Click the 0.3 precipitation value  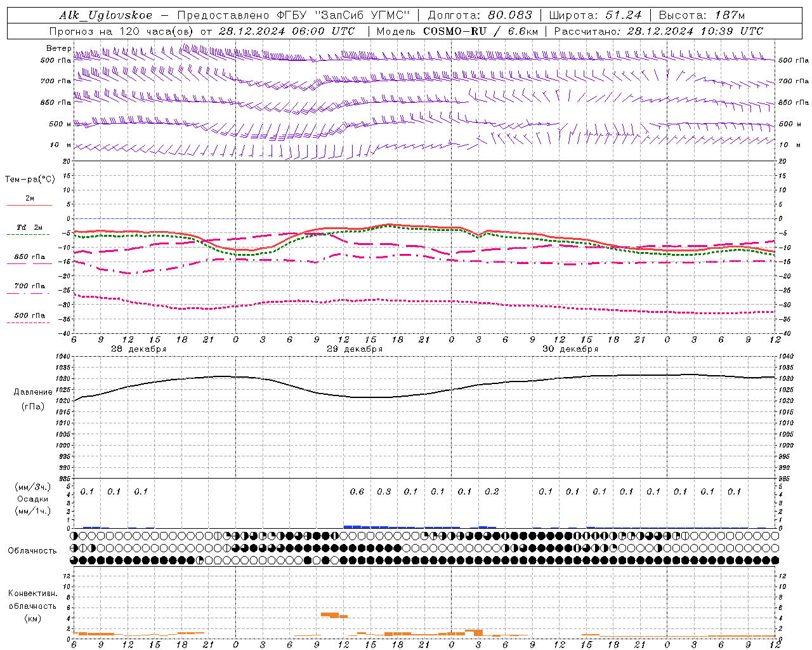384,492
